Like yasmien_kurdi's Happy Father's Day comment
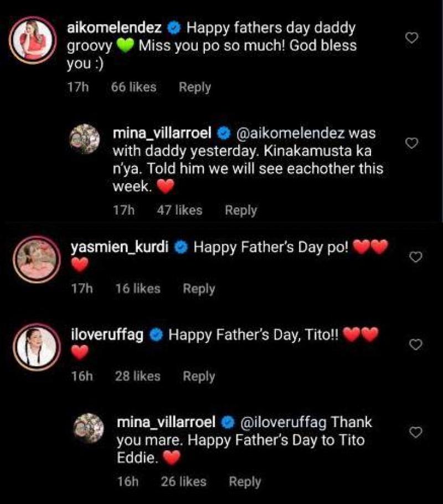443x504 pixels. point(415,257)
